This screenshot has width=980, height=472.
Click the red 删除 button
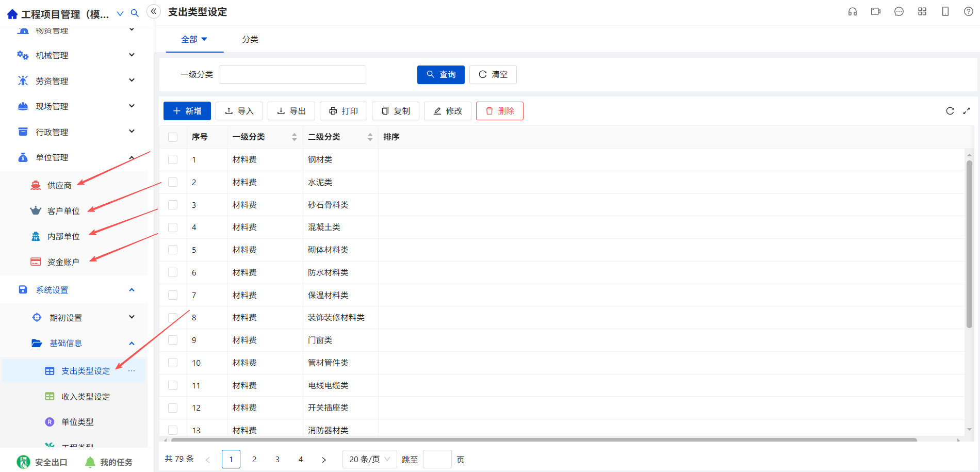click(500, 111)
